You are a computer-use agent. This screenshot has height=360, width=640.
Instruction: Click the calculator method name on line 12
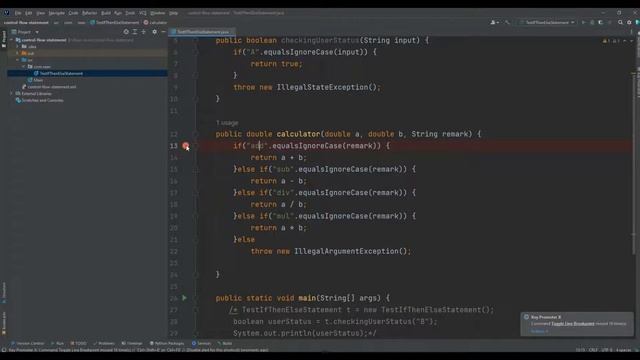coord(298,134)
